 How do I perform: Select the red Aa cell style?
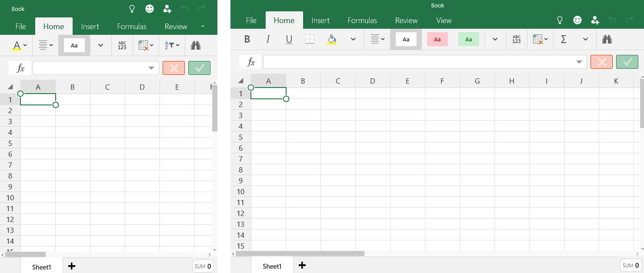tap(437, 39)
